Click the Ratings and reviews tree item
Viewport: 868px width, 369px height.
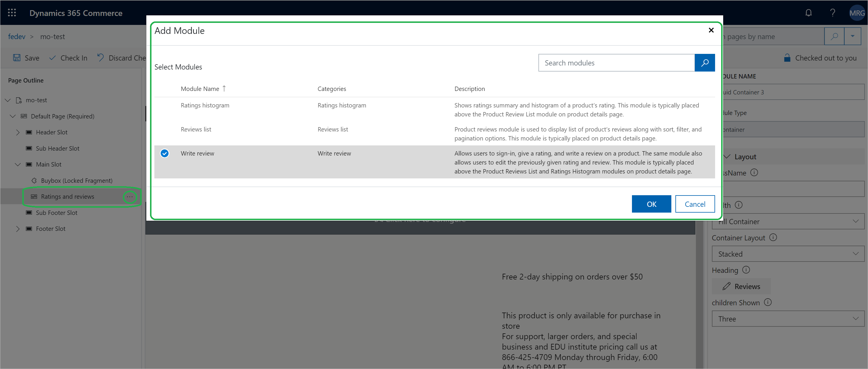point(67,196)
